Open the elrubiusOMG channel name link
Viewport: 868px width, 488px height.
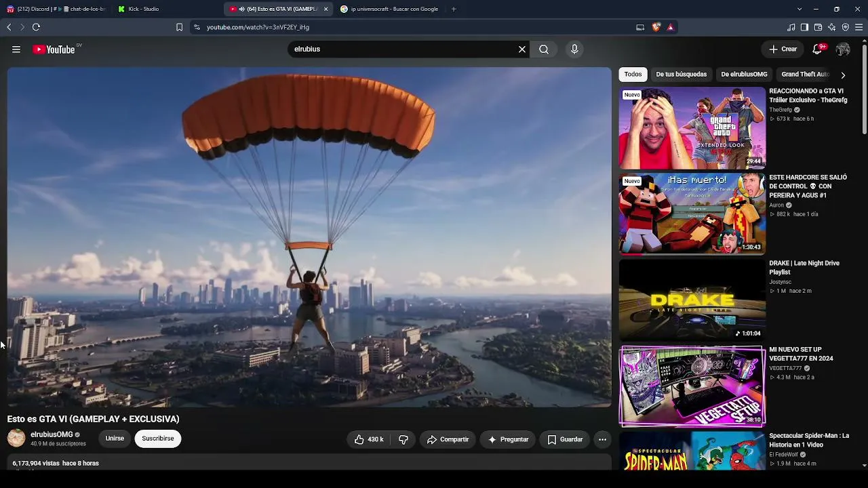[52, 434]
